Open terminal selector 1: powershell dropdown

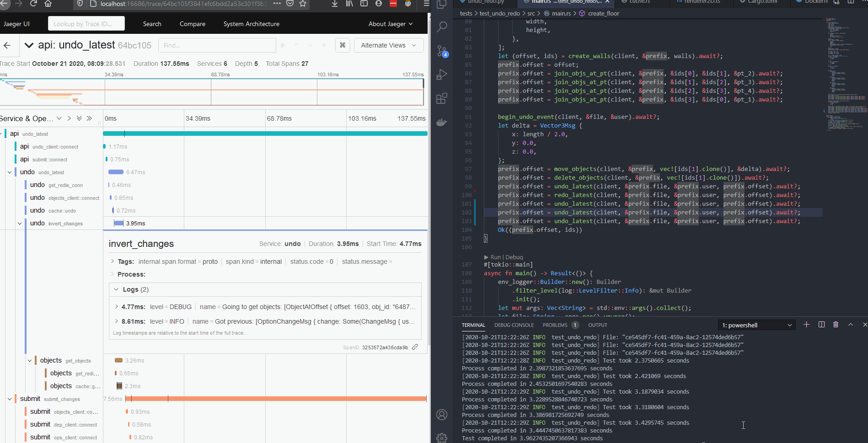756,325
